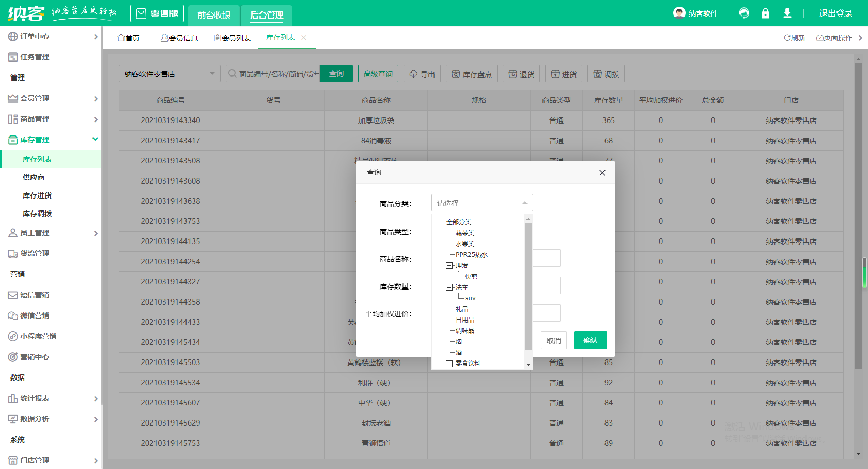Collapse the 全部分类 tree node

click(440, 222)
